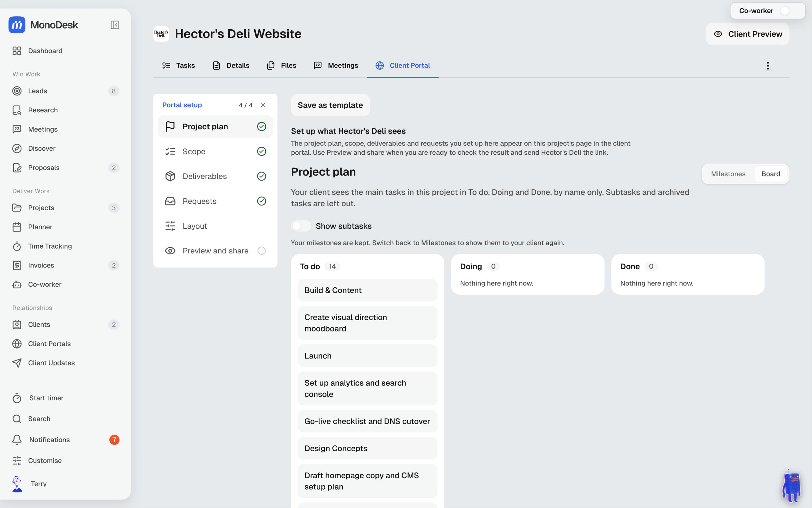
Task: Select Requests in Portal setup
Action: coord(215,201)
